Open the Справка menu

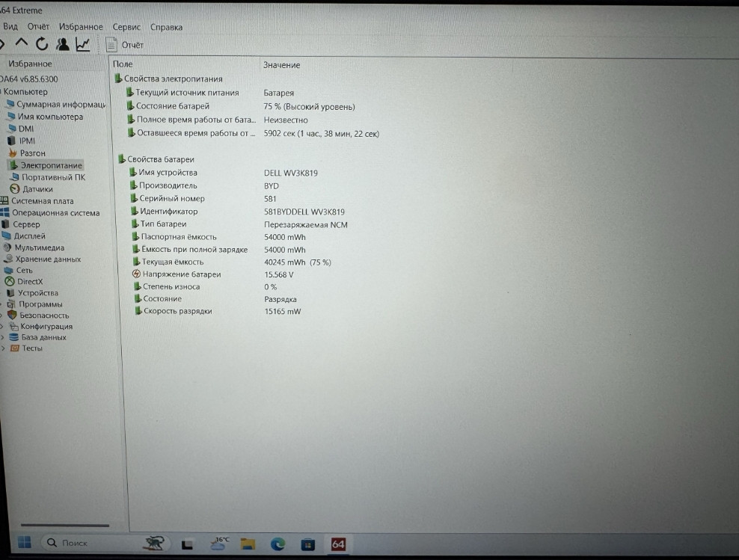(x=166, y=27)
